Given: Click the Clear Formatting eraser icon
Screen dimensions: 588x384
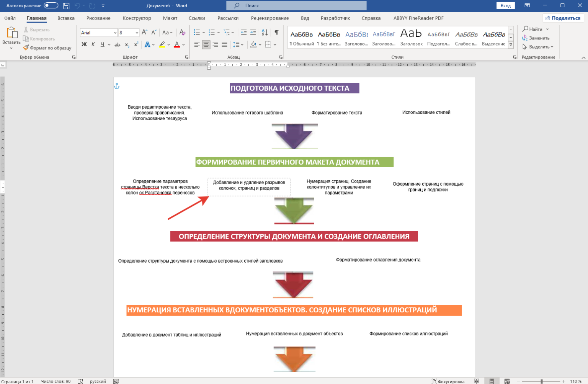Looking at the screenshot, I should click(182, 33).
